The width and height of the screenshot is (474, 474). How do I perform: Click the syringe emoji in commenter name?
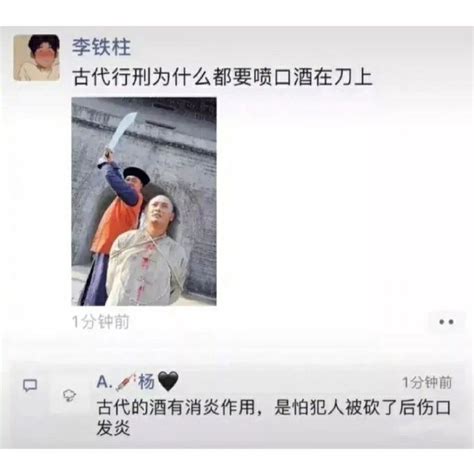126,382
